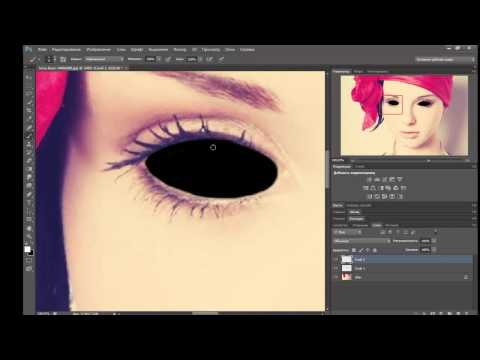Select the Move tool
The image size is (480, 360).
point(29,77)
